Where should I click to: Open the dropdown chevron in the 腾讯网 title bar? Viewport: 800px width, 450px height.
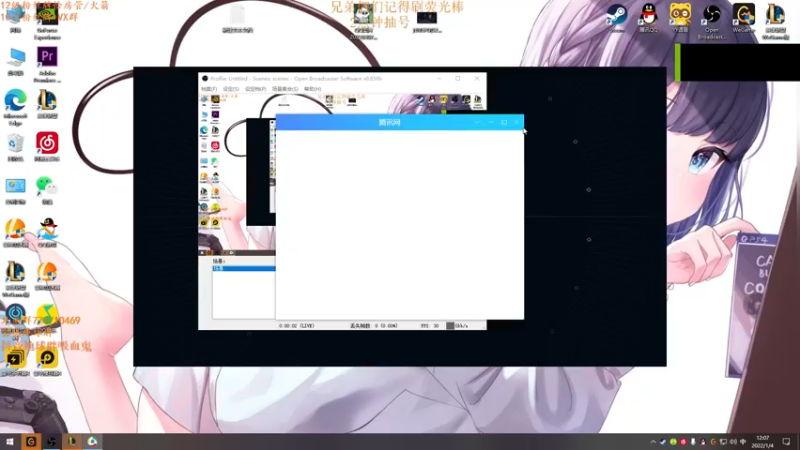point(478,122)
